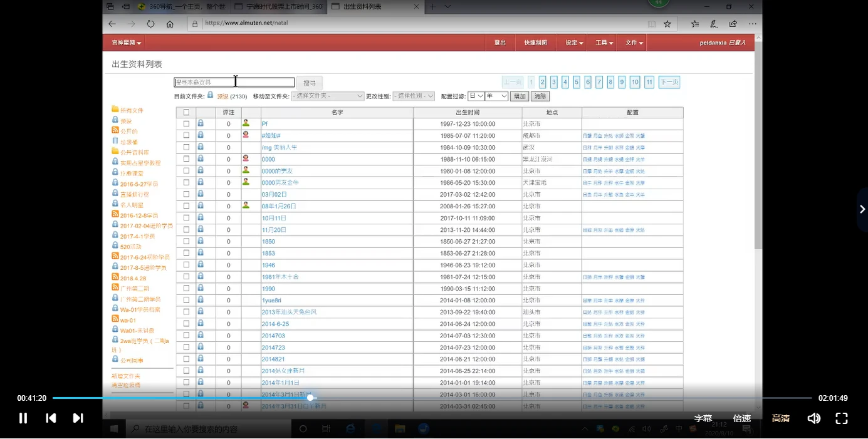This screenshot has width=868, height=439.
Task: Check the box for 10月11日 row
Action: pos(186,218)
